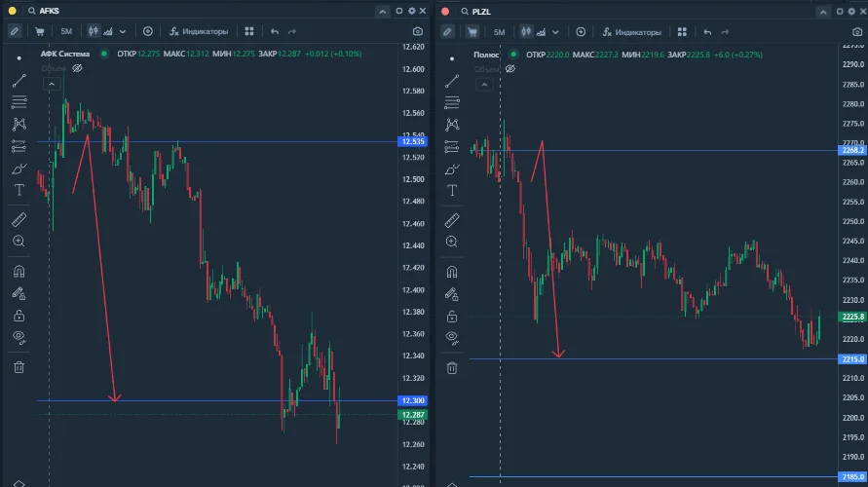Screen dimensions: 868x487
Task: Toggle magnet mode in PLZL chart
Action: click(452, 273)
